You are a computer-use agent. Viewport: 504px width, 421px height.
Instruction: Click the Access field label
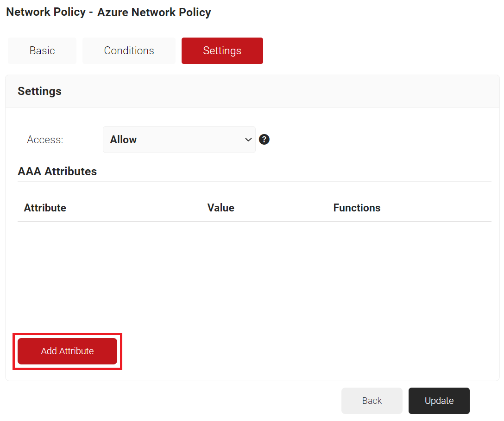(x=45, y=140)
